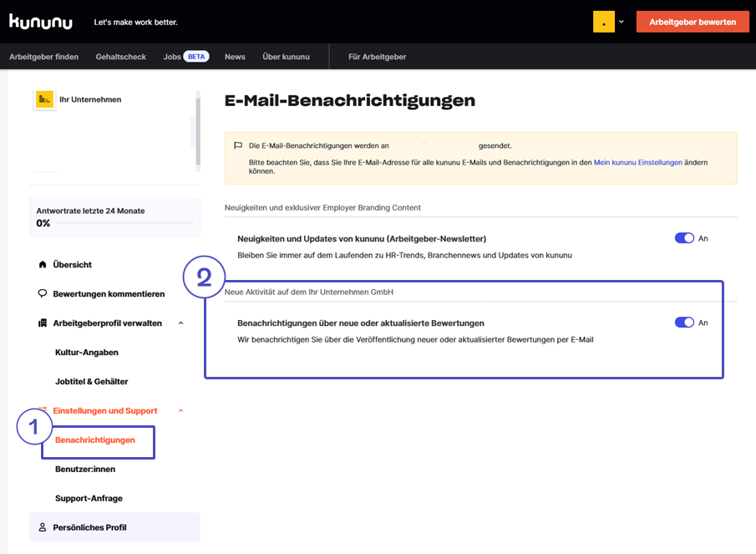Click the house icon beside Übersicht

[x=43, y=265]
